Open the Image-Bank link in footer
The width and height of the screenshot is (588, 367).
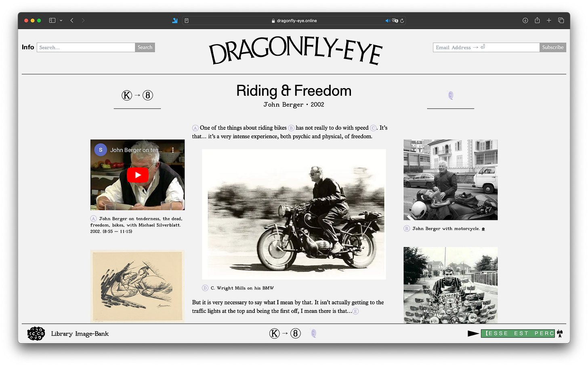coord(92,334)
